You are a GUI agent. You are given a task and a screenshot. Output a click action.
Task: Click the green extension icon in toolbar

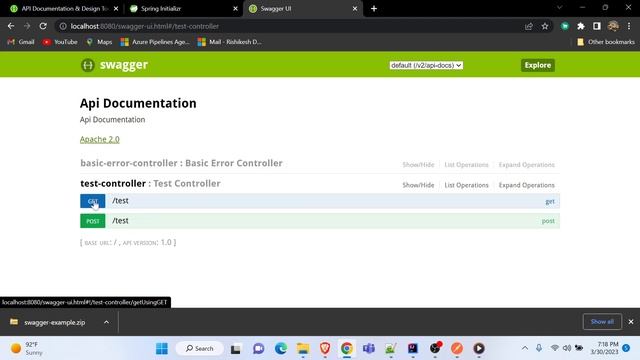565,26
